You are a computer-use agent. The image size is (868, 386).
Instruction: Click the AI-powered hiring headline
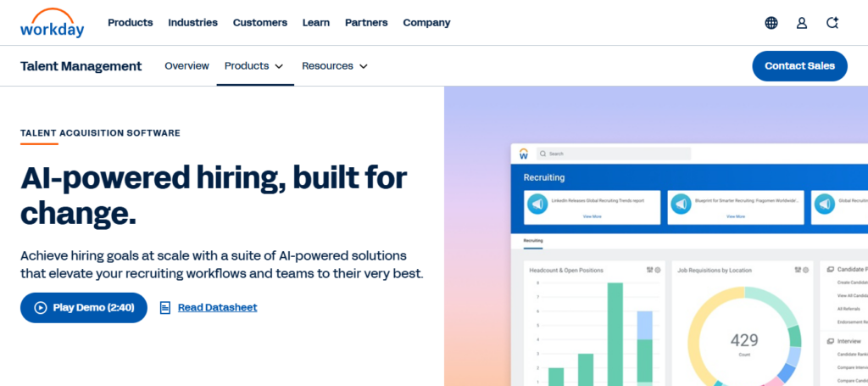coord(214,195)
